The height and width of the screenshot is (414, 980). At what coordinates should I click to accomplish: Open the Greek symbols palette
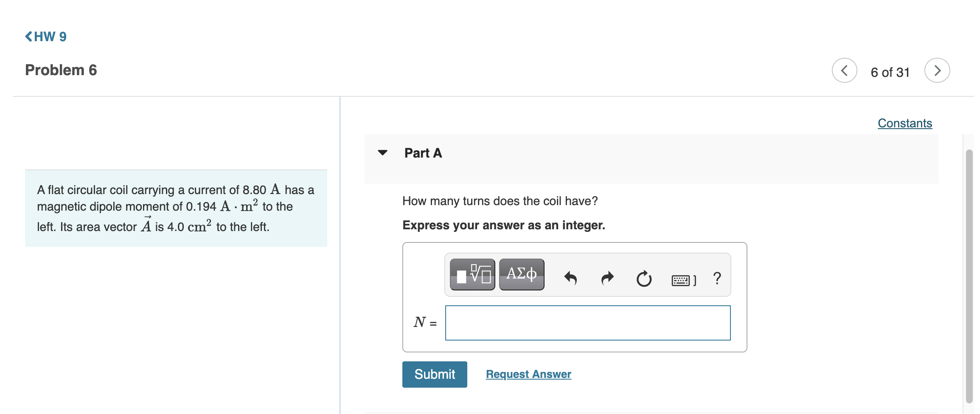coord(522,275)
